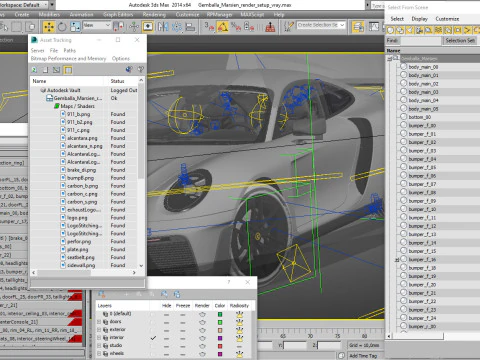The height and width of the screenshot is (360, 480).
Task: Click the Add Time Tag button
Action: 363,356
